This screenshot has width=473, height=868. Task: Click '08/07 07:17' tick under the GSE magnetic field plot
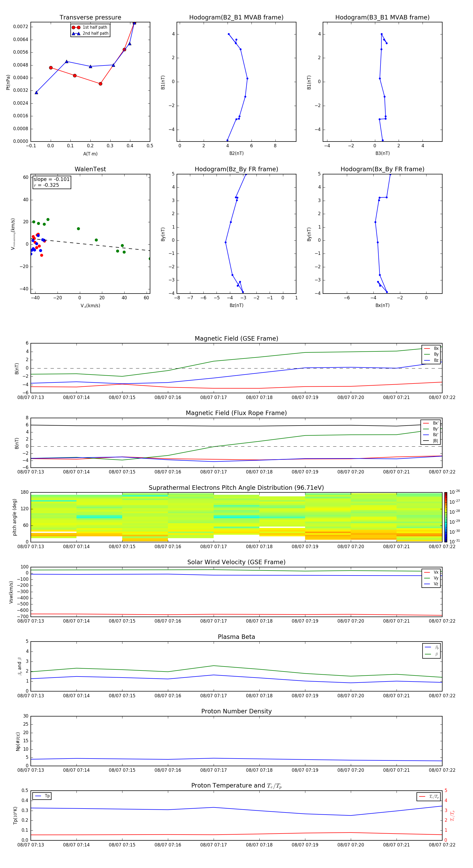point(213,398)
